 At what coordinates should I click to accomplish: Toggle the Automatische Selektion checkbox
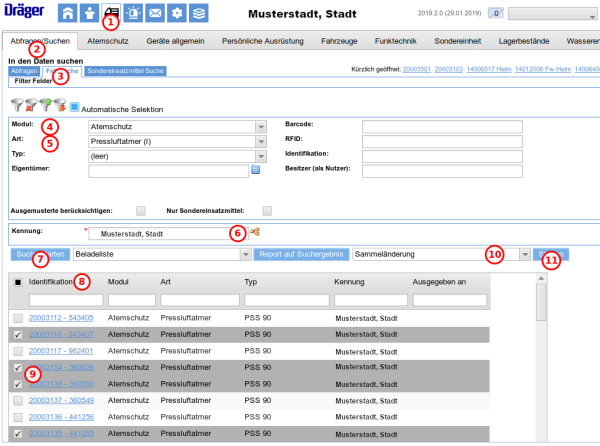click(74, 108)
